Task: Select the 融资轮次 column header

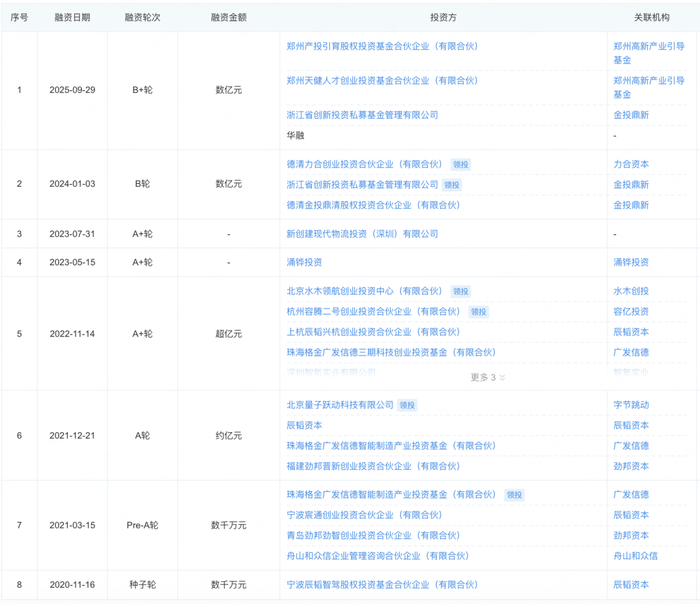Action: tap(142, 17)
